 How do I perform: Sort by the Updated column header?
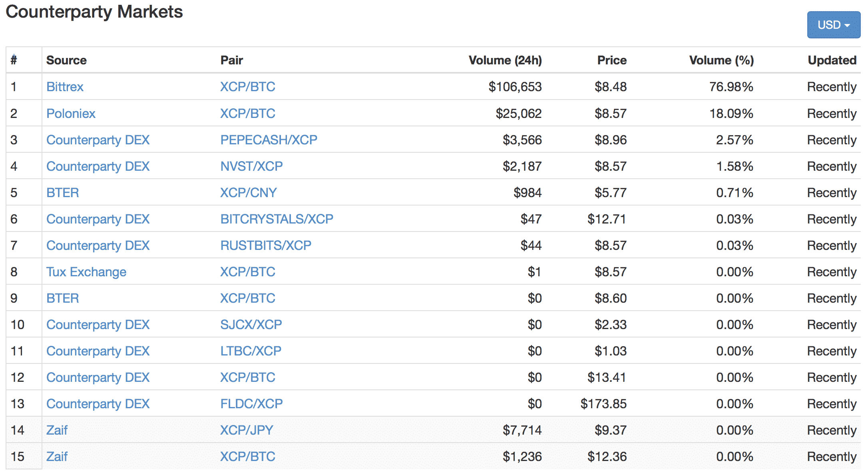pyautogui.click(x=832, y=60)
